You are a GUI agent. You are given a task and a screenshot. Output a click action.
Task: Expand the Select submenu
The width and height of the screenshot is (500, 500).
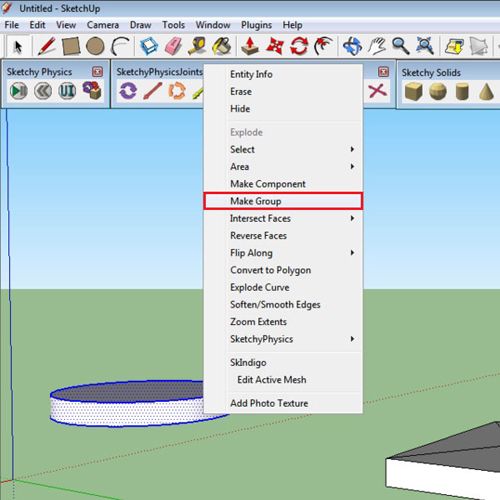283,149
